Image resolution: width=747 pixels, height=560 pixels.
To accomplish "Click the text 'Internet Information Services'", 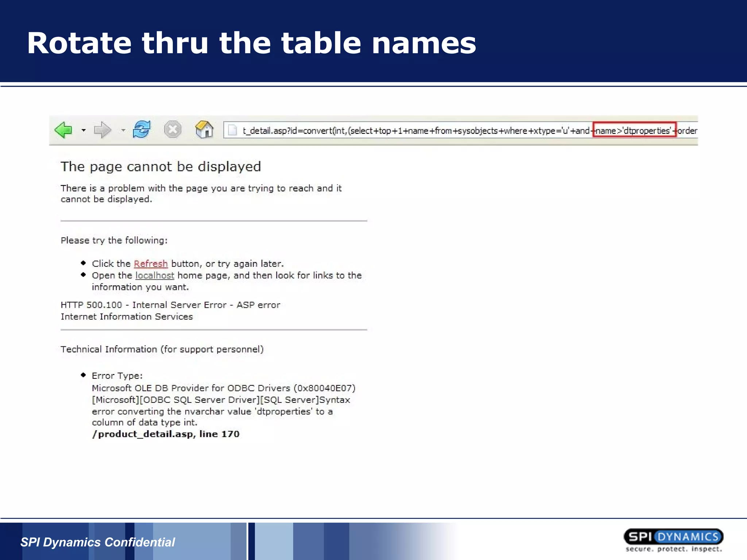I will tap(127, 316).
